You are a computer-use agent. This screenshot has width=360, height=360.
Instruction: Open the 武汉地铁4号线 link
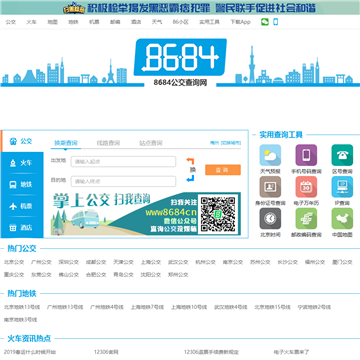[x=231, y=307]
